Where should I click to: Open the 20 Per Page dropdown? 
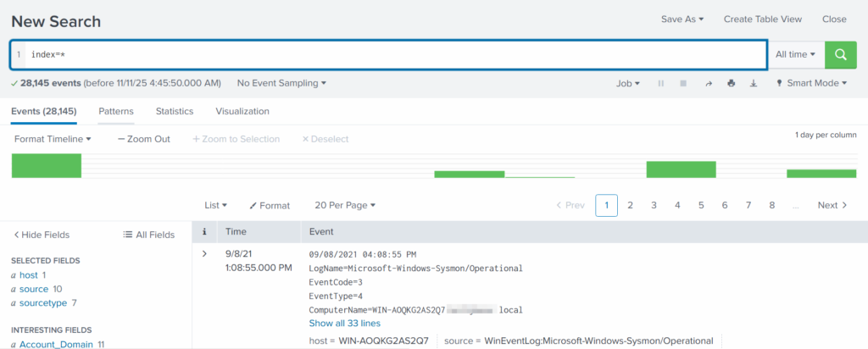tap(345, 205)
